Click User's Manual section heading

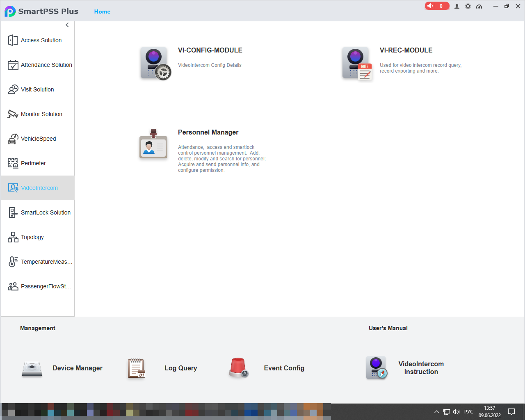(x=388, y=328)
